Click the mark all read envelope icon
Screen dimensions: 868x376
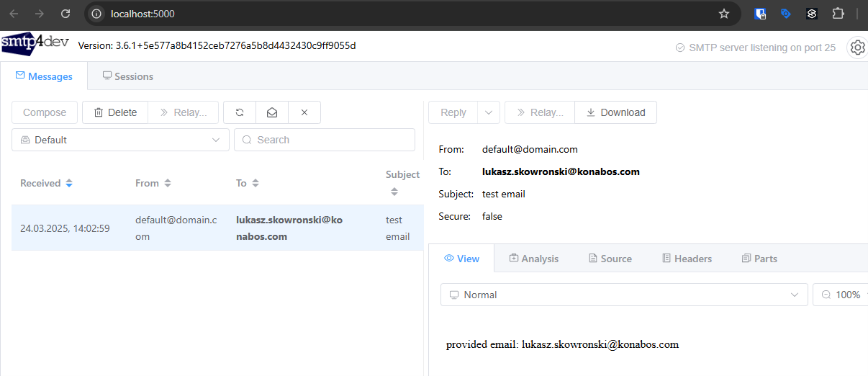click(272, 112)
